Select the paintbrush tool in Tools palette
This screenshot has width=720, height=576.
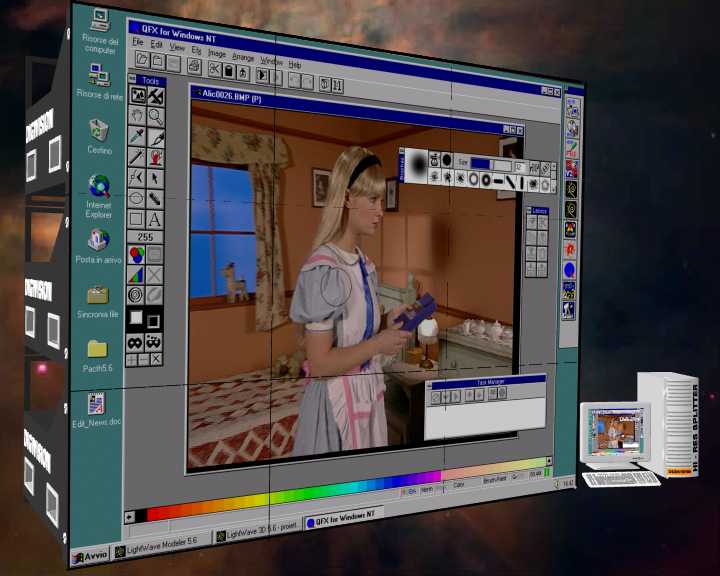click(156, 199)
